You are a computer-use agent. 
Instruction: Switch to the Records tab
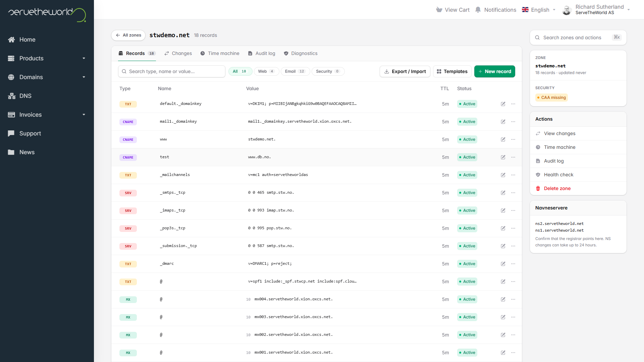[137, 53]
